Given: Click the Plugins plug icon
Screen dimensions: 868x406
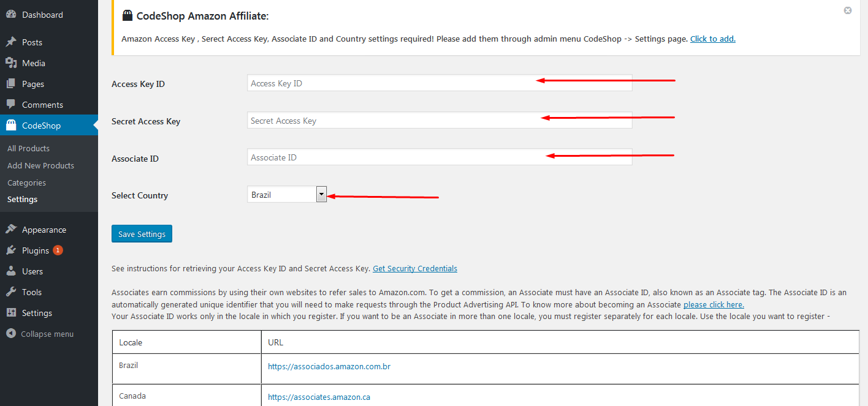Looking at the screenshot, I should pyautogui.click(x=11, y=250).
